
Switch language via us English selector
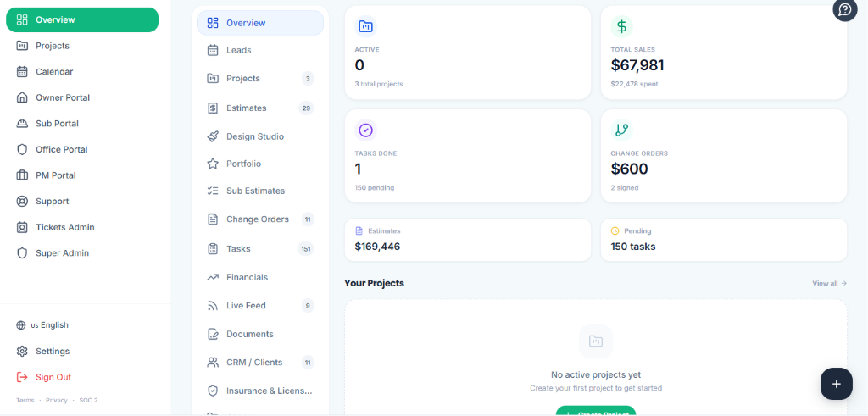(x=43, y=325)
